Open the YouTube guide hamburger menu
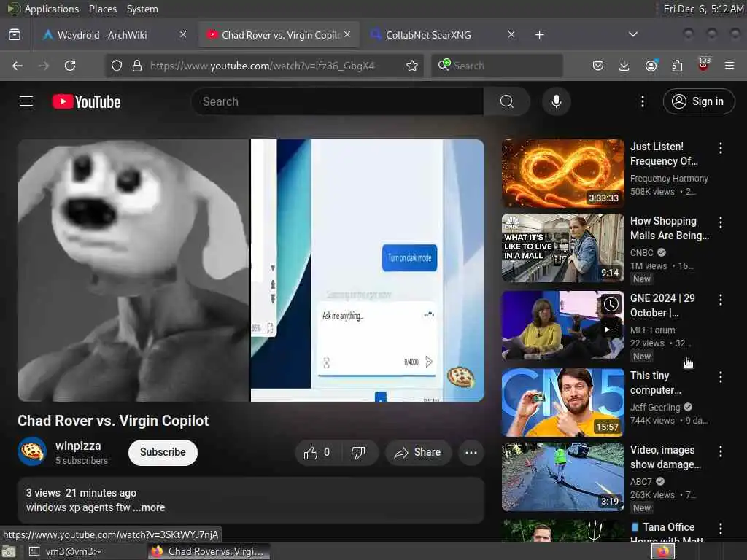Viewport: 747px width, 560px height. click(x=26, y=101)
